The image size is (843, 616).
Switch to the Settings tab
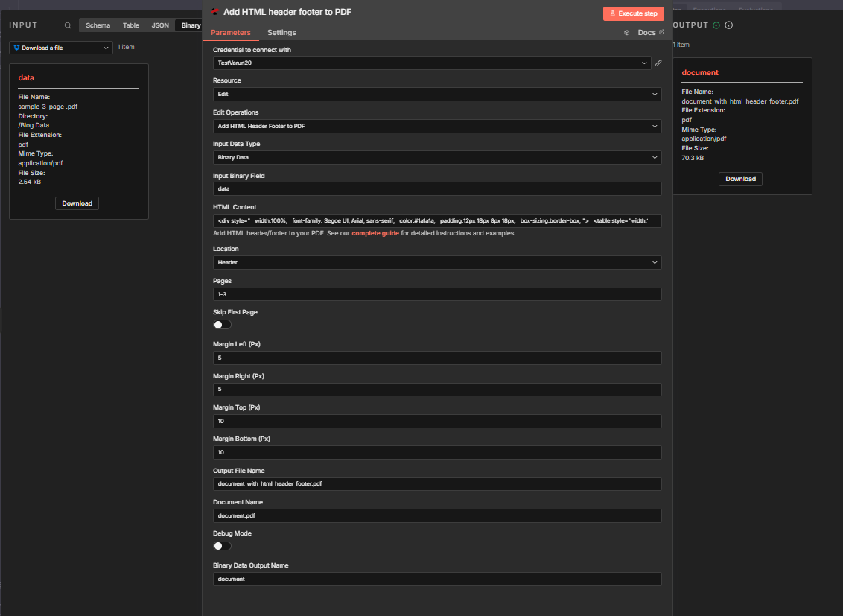coord(281,33)
